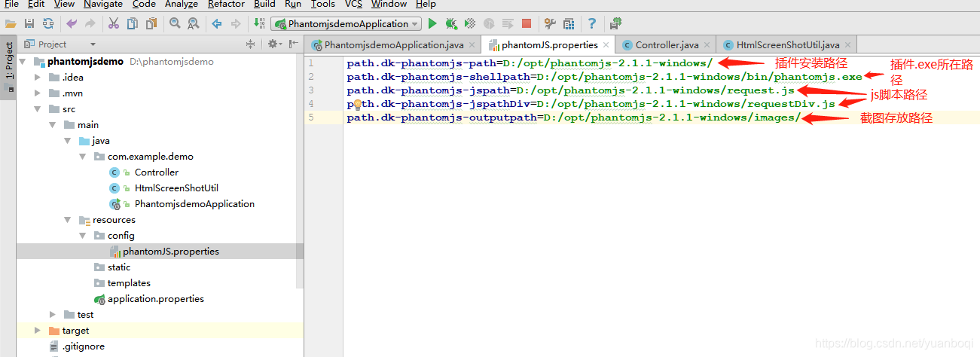The image size is (980, 357).
Task: Select phantomJS.properties file in tree
Action: (x=170, y=252)
